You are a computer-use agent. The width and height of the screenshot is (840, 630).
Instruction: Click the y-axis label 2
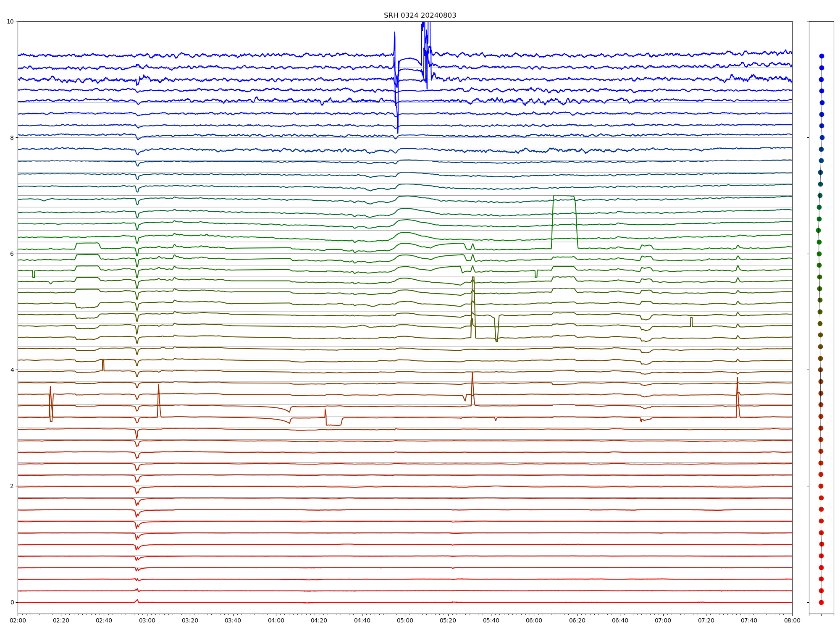pyautogui.click(x=12, y=486)
